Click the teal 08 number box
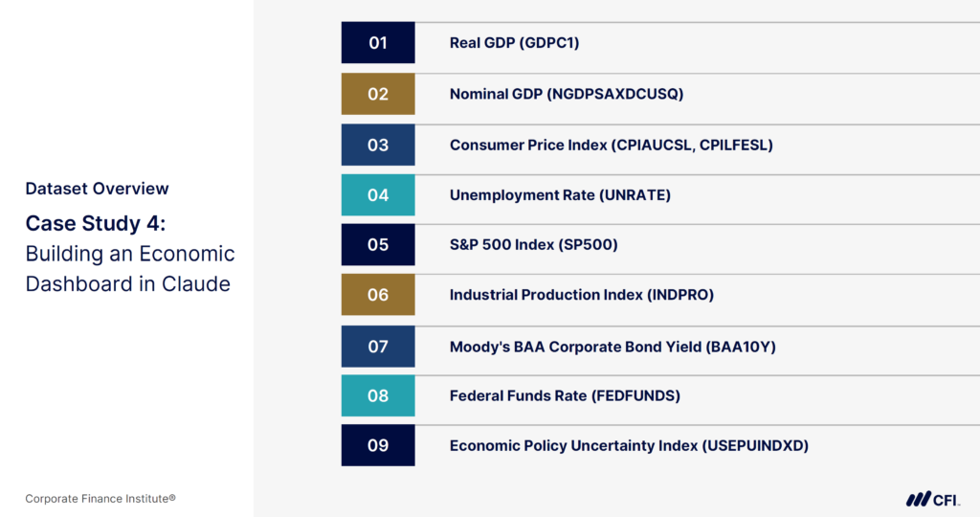 [378, 395]
